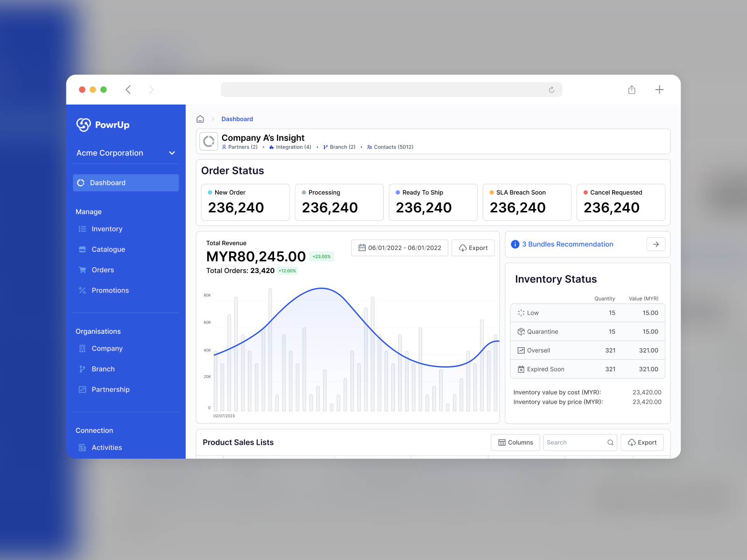The image size is (747, 560).
Task: Click the info icon beside Bundles Recommendation
Action: click(515, 245)
